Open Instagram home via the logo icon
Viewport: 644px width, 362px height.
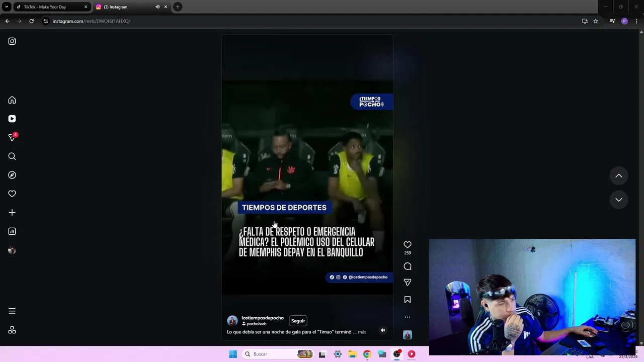click(12, 41)
